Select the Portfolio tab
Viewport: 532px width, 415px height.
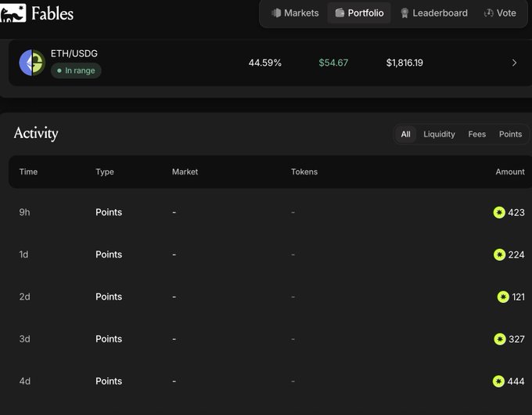(359, 13)
